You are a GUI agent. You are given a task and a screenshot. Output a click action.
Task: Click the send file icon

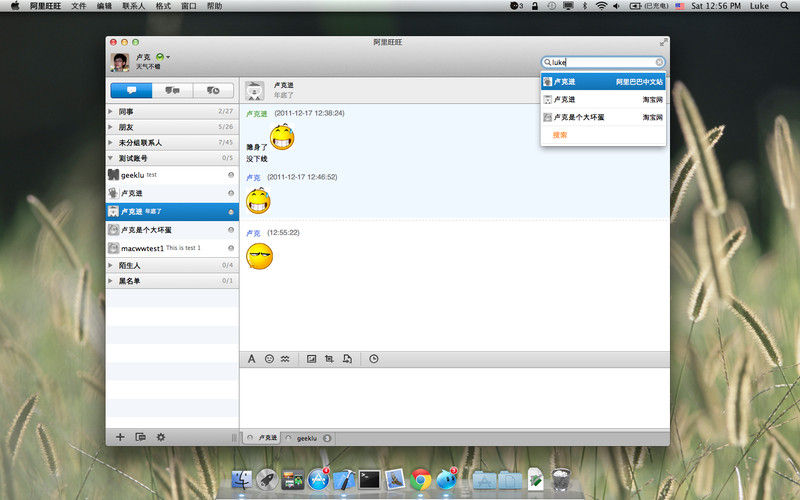347,359
